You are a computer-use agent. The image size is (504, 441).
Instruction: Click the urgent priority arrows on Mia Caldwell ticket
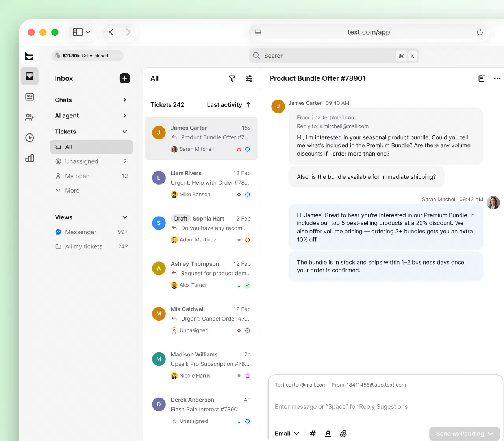[239, 330]
